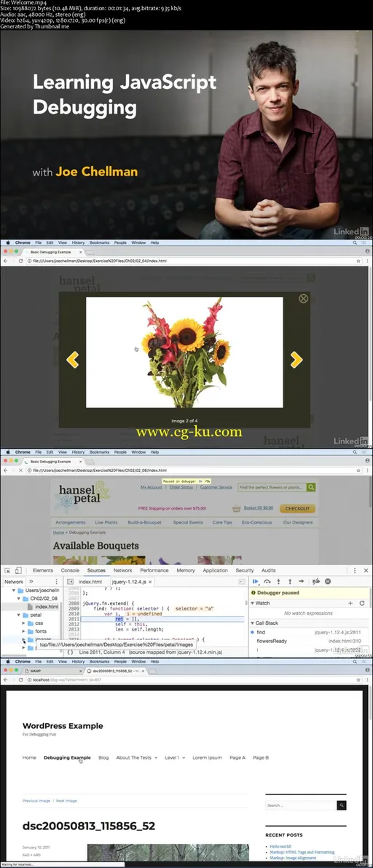
Task: Click the Step over function call icon
Action: tap(267, 582)
